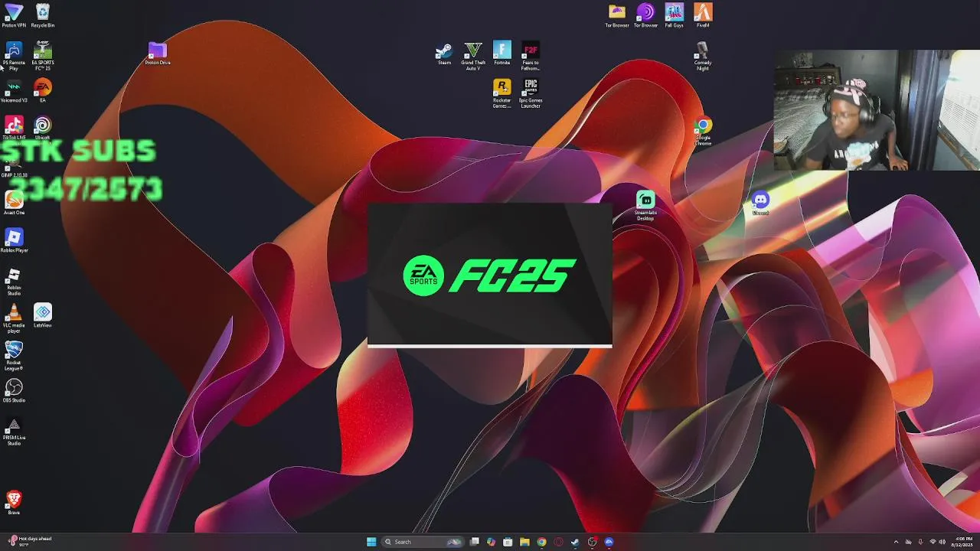Open Streamlabs Desktop shortcut
The image size is (980, 551).
[645, 206]
